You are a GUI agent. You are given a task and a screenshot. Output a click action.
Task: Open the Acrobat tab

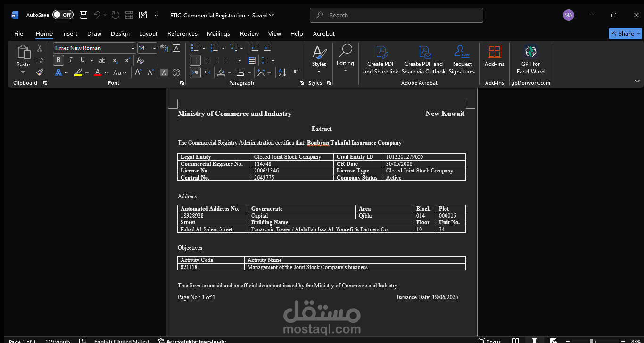(324, 33)
